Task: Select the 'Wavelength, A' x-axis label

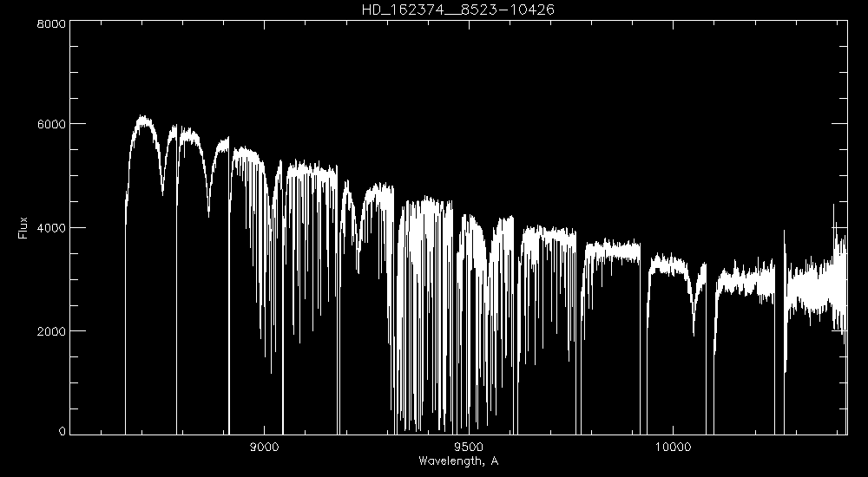Action: click(x=458, y=461)
